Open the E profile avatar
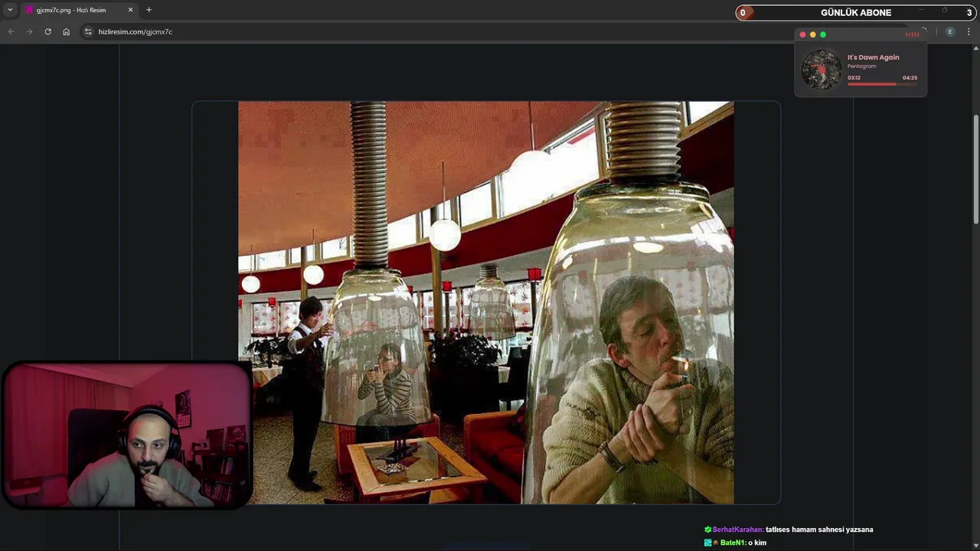The width and height of the screenshot is (980, 551). (x=950, y=31)
